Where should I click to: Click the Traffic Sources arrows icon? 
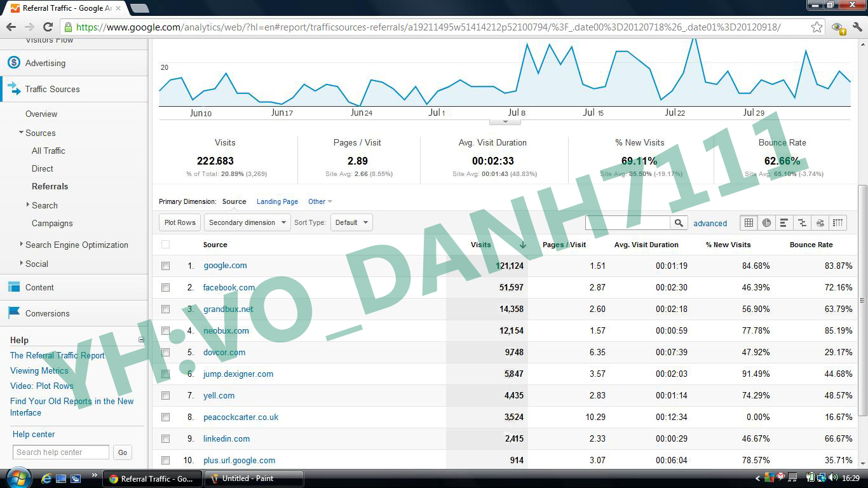coord(14,89)
